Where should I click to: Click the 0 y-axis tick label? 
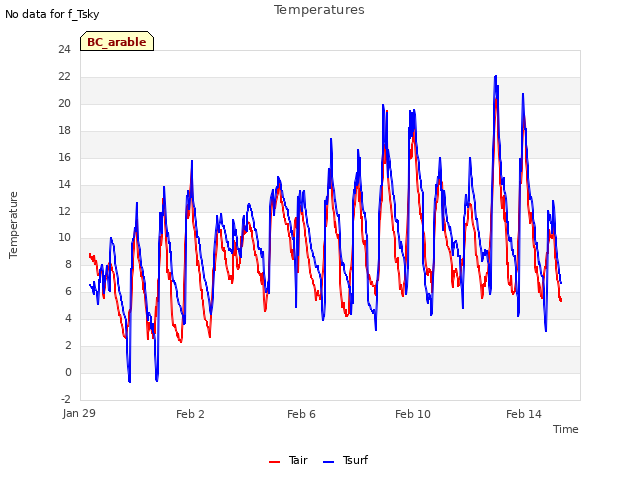pos(68,372)
